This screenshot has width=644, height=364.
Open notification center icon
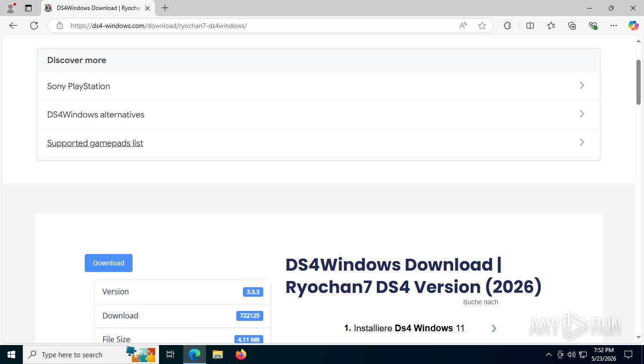pyautogui.click(x=628, y=355)
